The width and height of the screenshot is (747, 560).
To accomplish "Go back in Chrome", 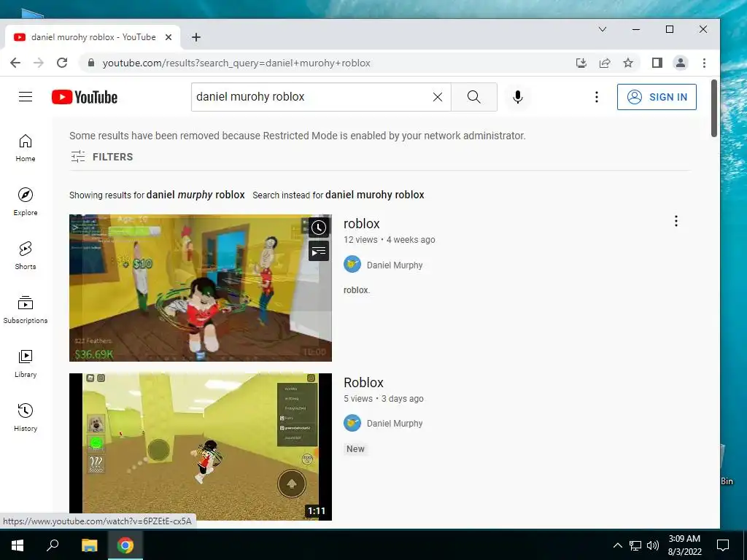I will (x=15, y=63).
